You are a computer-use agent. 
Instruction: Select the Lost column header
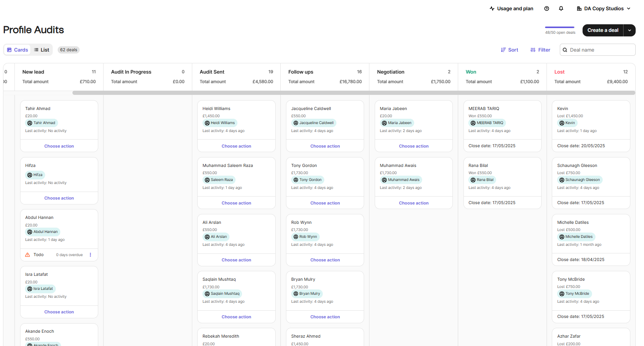pyautogui.click(x=559, y=72)
